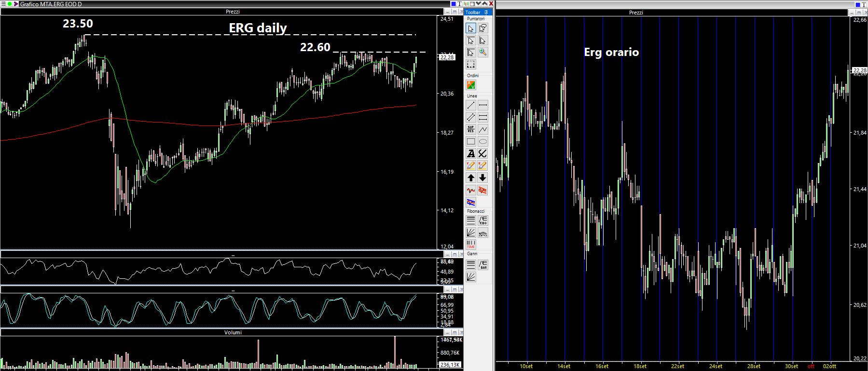Select the Gann fan tool
The width and height of the screenshot is (868, 371).
pos(471,277)
